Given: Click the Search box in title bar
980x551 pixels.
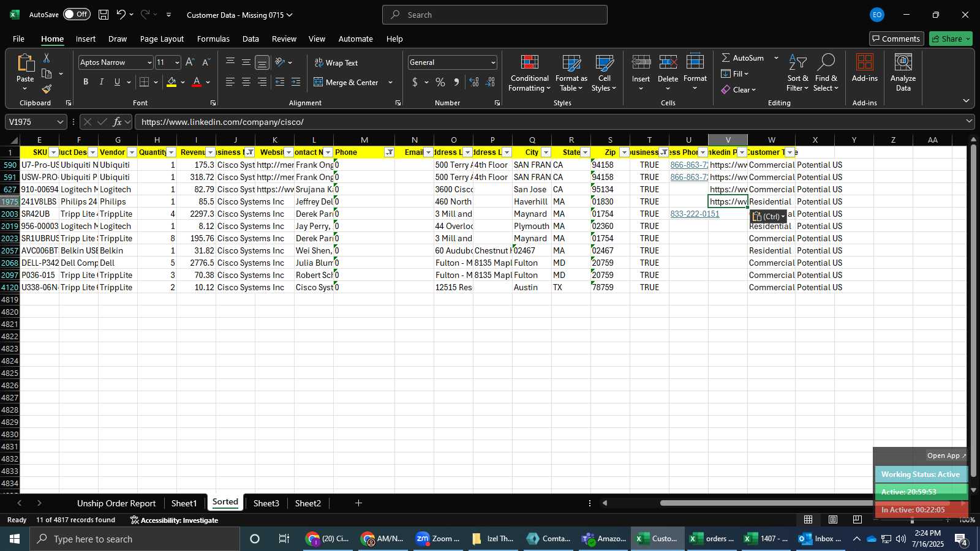Looking at the screenshot, I should 495,15.
